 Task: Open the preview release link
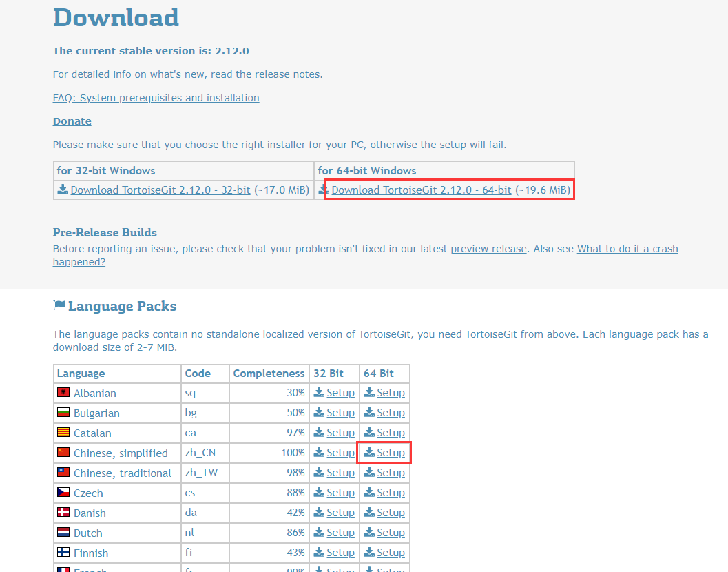click(x=488, y=249)
